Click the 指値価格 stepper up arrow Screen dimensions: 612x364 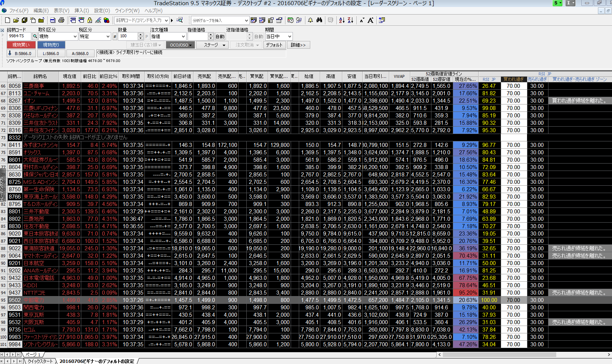[x=211, y=35]
